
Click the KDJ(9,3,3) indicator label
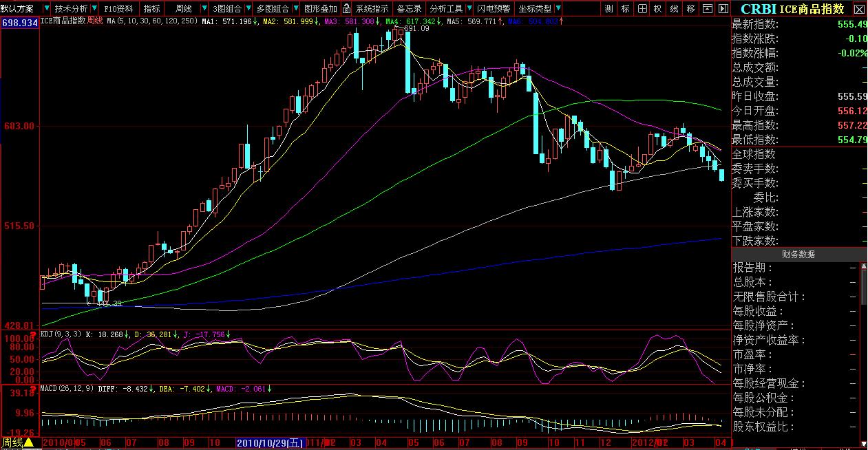pyautogui.click(x=62, y=334)
